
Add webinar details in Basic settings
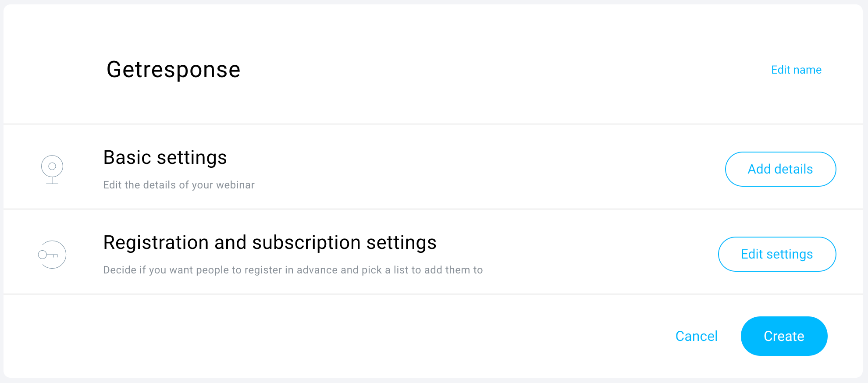pos(780,169)
